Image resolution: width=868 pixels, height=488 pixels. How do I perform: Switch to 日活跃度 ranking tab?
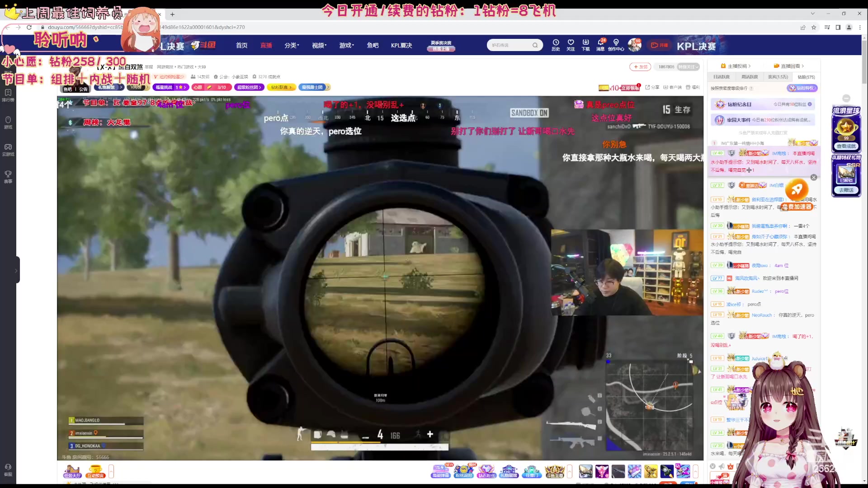point(722,77)
